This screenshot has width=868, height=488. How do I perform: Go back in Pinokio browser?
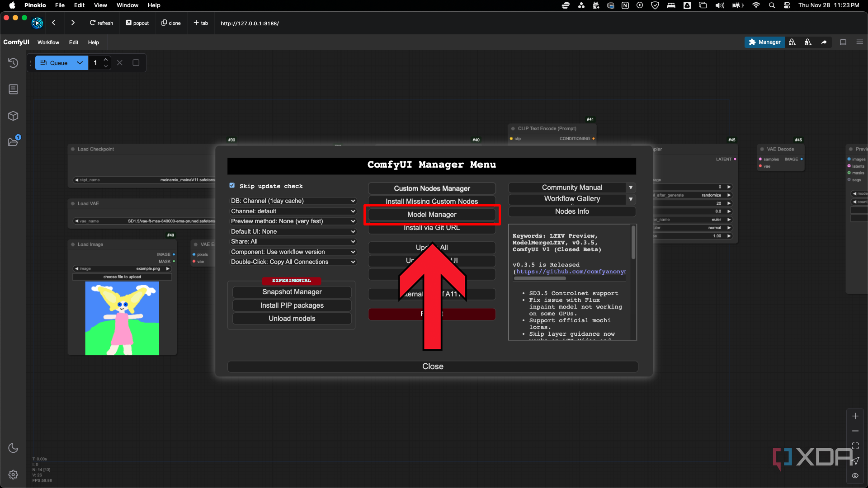53,23
